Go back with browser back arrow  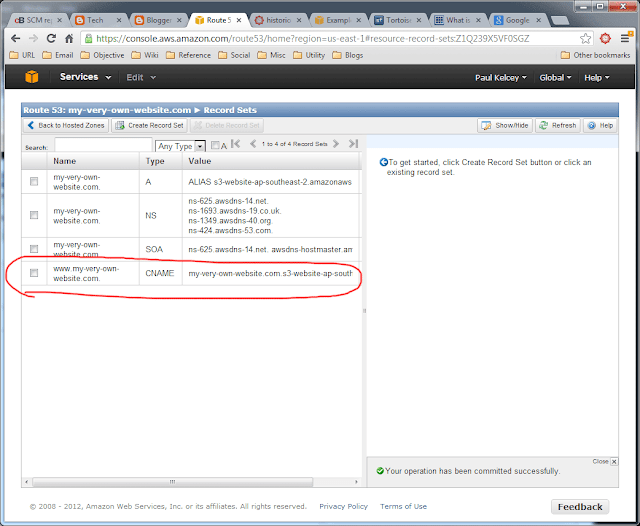(16, 38)
